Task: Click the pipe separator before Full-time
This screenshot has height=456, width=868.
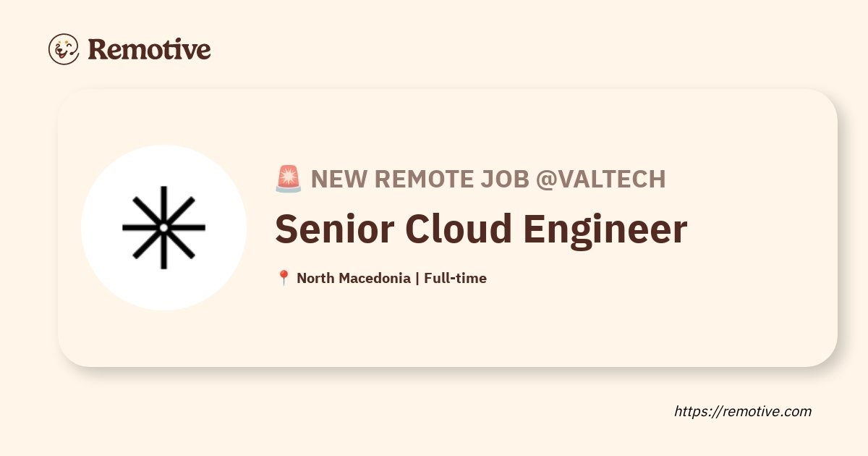Action: tap(417, 278)
